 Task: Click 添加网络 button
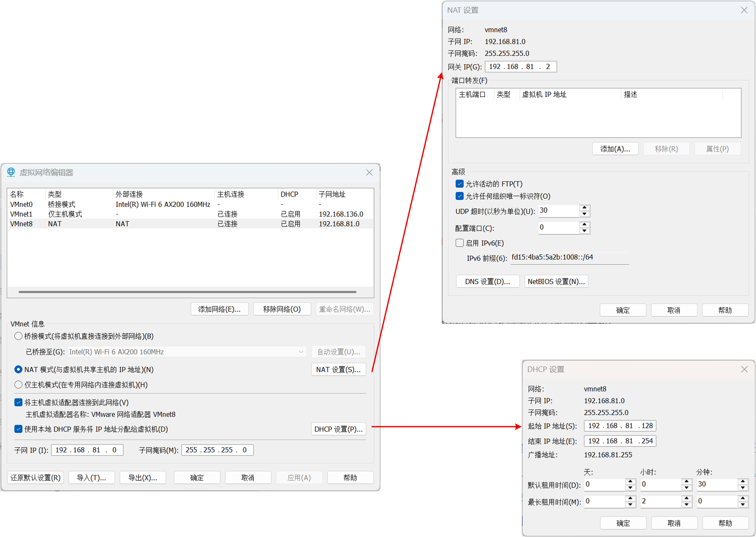pos(219,309)
